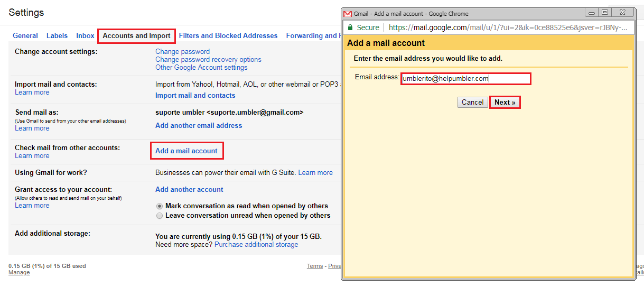The height and width of the screenshot is (287, 644).
Task: Open Learn more under Grant access
Action: tap(32, 206)
